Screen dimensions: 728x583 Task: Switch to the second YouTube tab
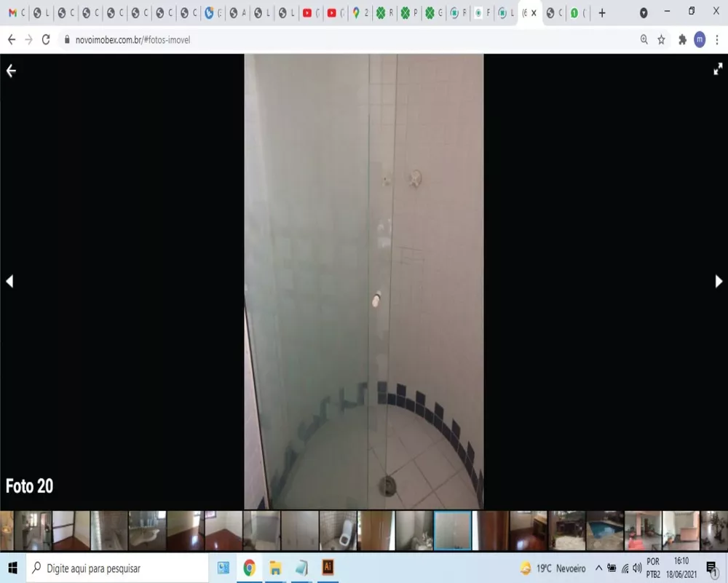pos(335,13)
